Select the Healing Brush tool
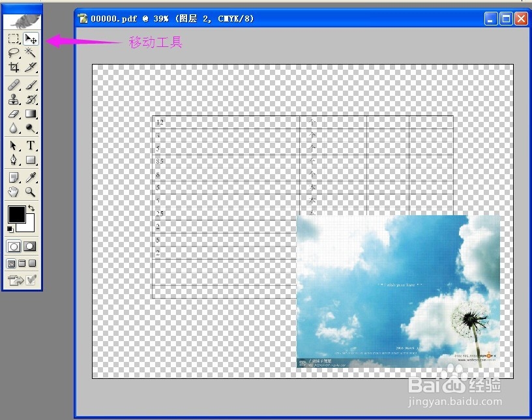This screenshot has height=420, width=532. (14, 85)
